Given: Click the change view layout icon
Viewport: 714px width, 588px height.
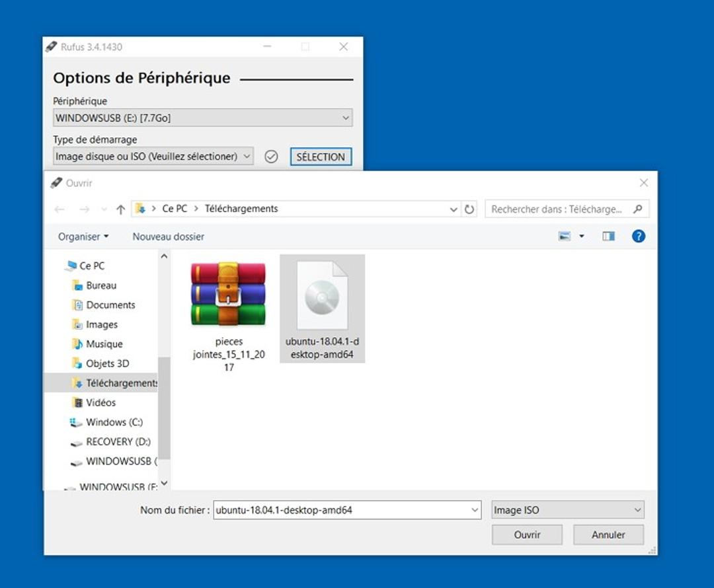Looking at the screenshot, I should pos(564,237).
